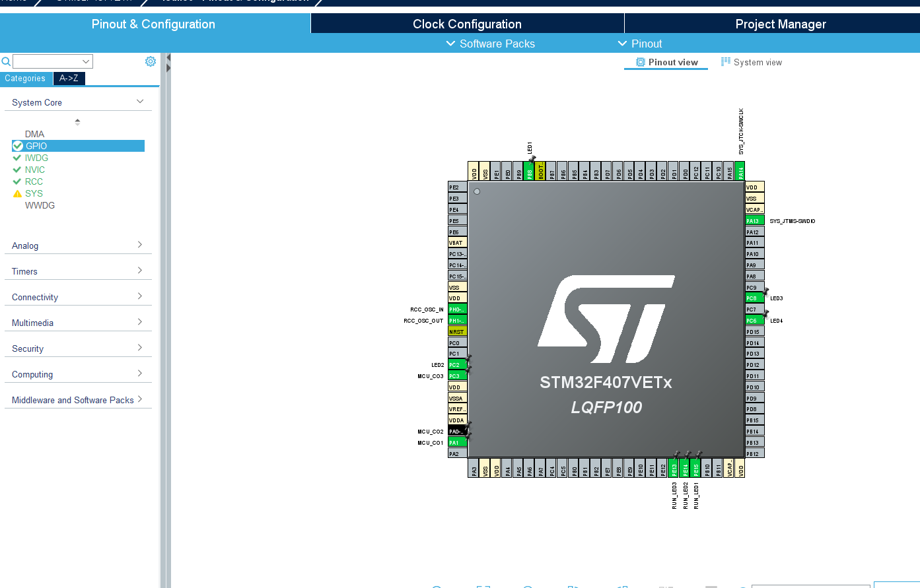Click pin PH0 RCC_OSC_IN

pos(458,309)
